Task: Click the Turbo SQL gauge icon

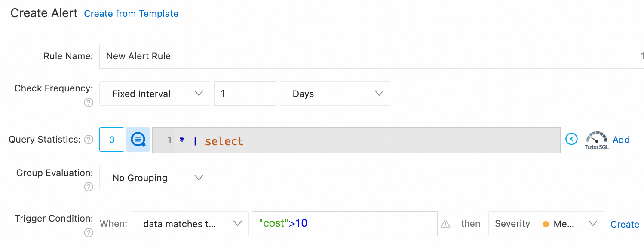Action: 597,140
